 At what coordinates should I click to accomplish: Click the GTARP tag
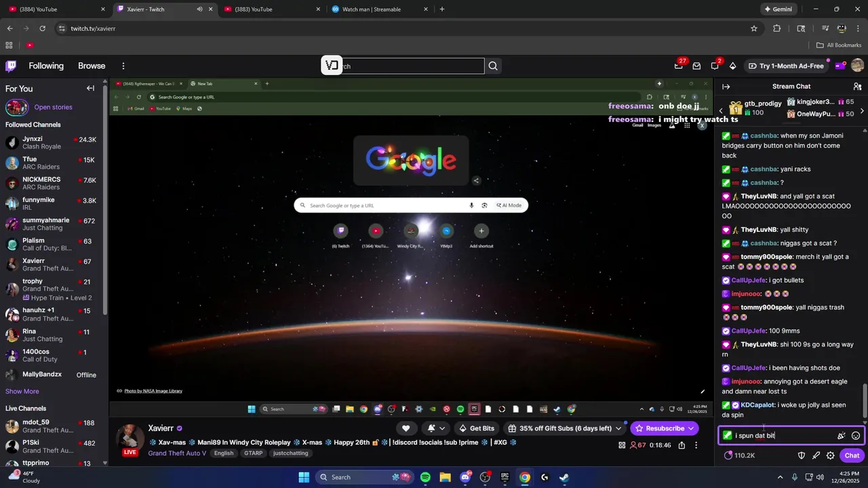pos(253,453)
